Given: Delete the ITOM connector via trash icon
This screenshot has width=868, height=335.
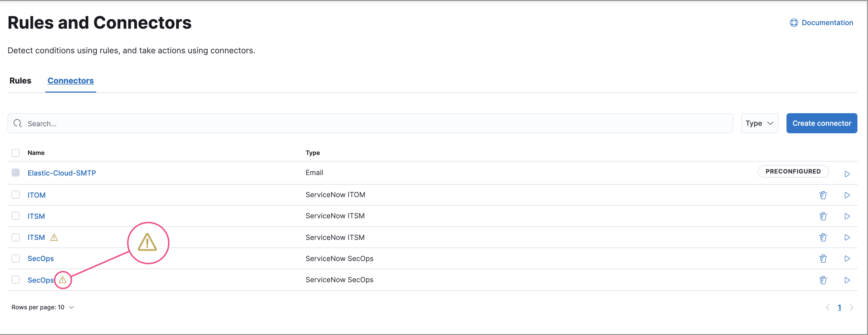Looking at the screenshot, I should [823, 195].
